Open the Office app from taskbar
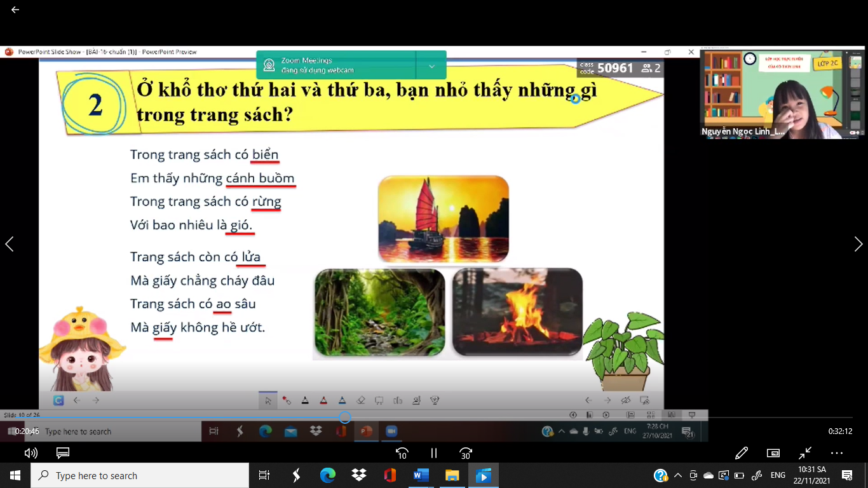The width and height of the screenshot is (868, 488). (390, 475)
